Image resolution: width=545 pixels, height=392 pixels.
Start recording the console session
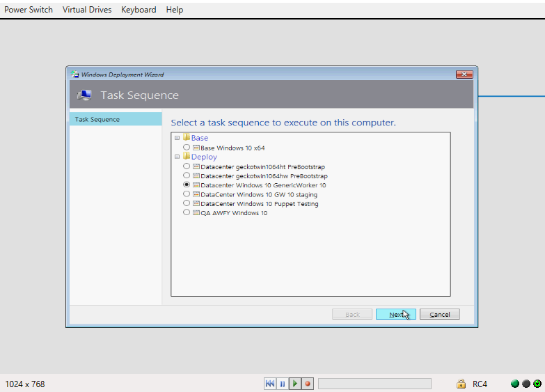307,384
